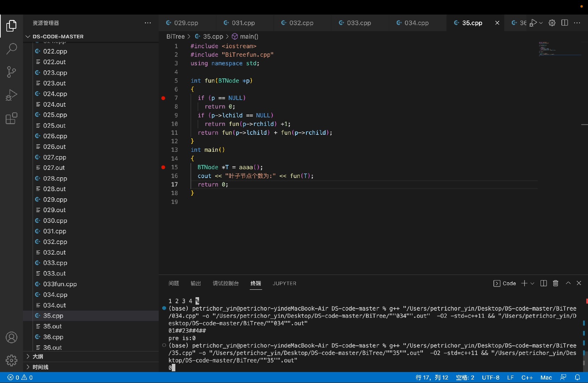Click the main() breadcrumb symbol
The width and height of the screenshot is (588, 383).
click(x=245, y=37)
